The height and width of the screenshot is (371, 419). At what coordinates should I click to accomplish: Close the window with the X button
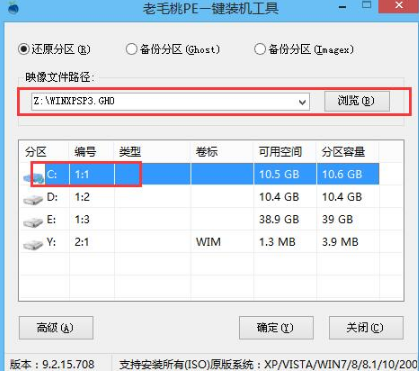click(399, 5)
